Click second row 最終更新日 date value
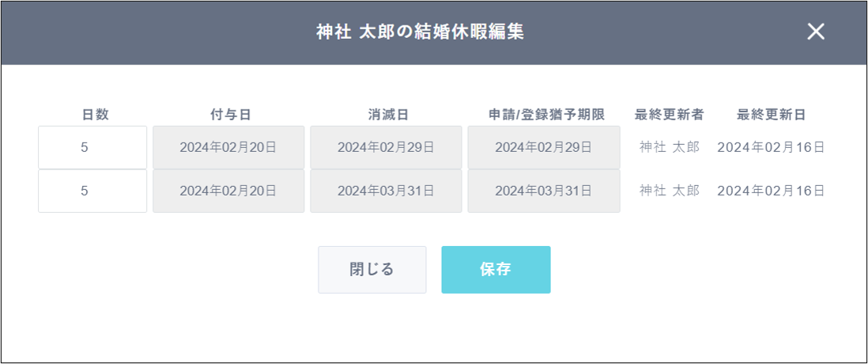The height and width of the screenshot is (364, 868). click(x=771, y=191)
